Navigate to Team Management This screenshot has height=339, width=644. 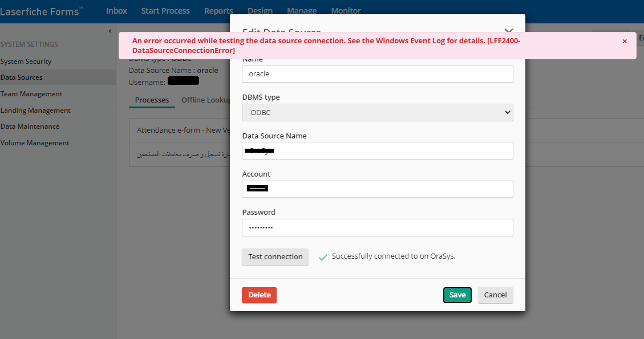(31, 94)
